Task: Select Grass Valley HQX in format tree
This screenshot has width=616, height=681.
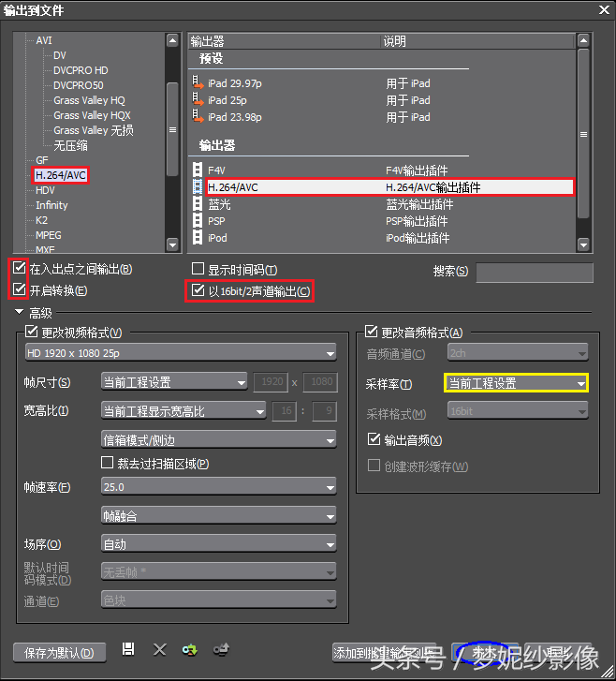Action: point(89,115)
